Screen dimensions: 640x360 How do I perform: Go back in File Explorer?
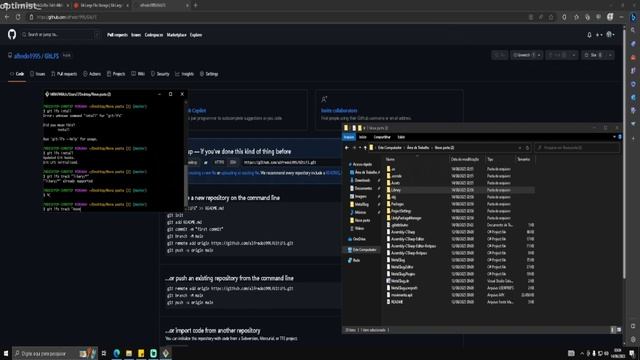[x=347, y=148]
